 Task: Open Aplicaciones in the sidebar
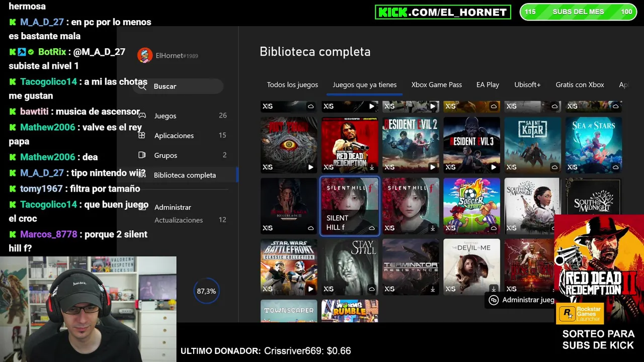(x=182, y=135)
